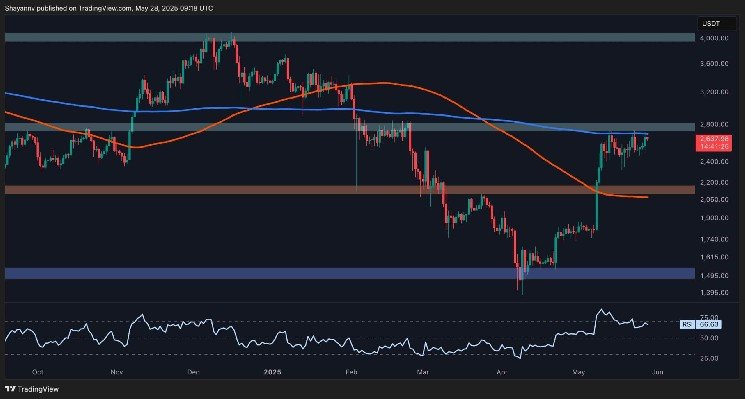Screen dimensions: 745x399
Task: Click the RSI value label on the axis
Action: [709, 324]
